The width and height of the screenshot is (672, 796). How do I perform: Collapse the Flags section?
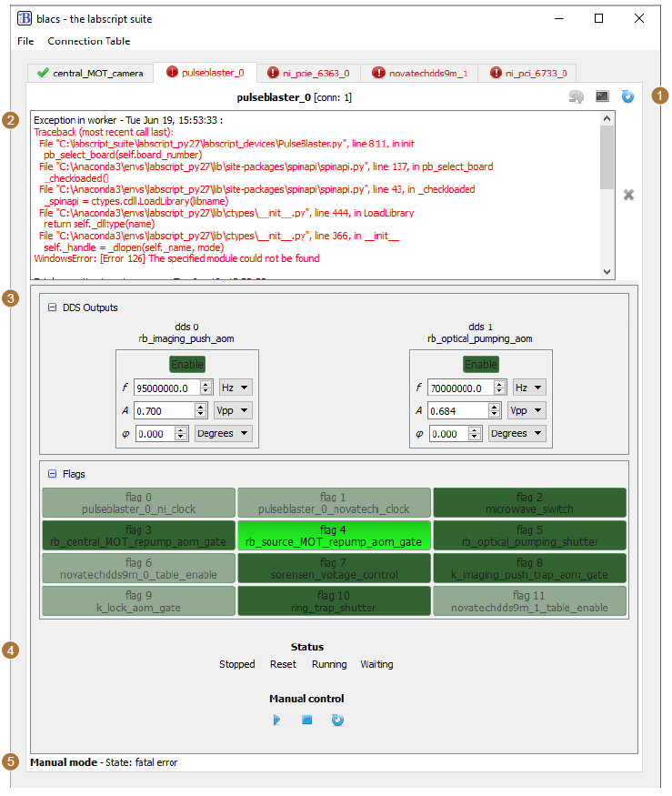point(52,474)
